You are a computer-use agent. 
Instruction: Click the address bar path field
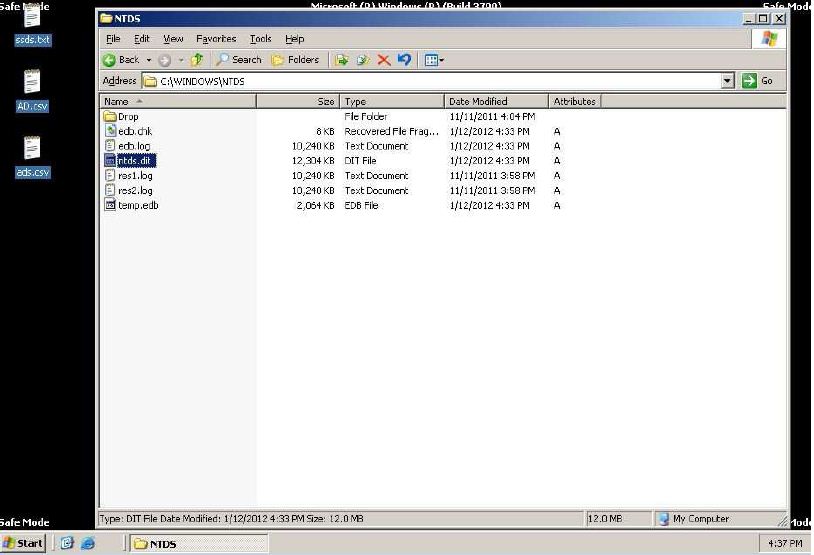pyautogui.click(x=431, y=81)
